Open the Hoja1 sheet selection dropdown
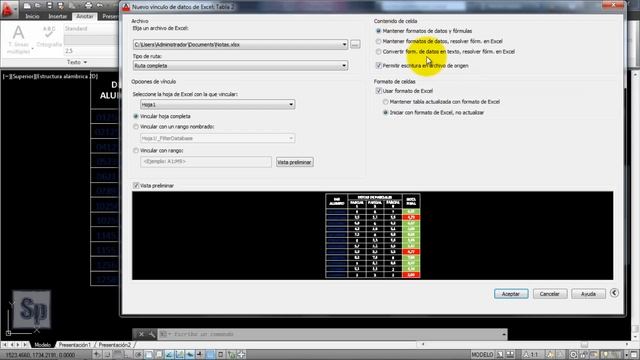The height and width of the screenshot is (360, 640). [x=218, y=104]
